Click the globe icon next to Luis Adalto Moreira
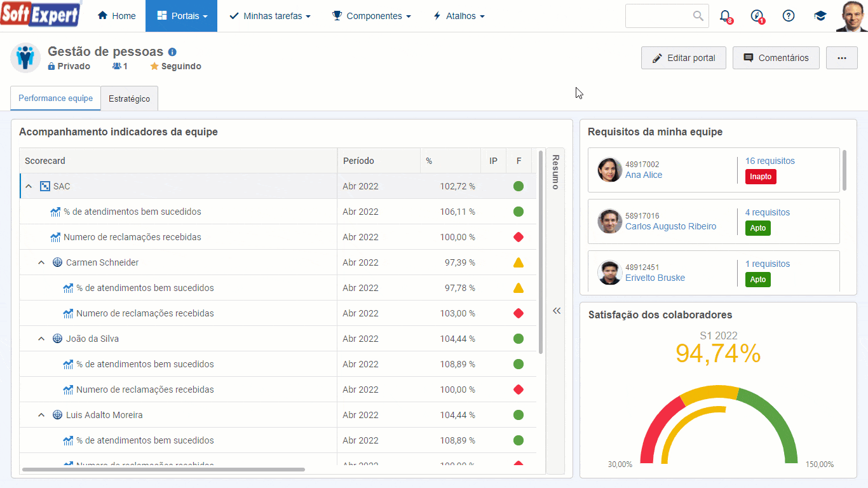The height and width of the screenshot is (488, 868). point(57,415)
